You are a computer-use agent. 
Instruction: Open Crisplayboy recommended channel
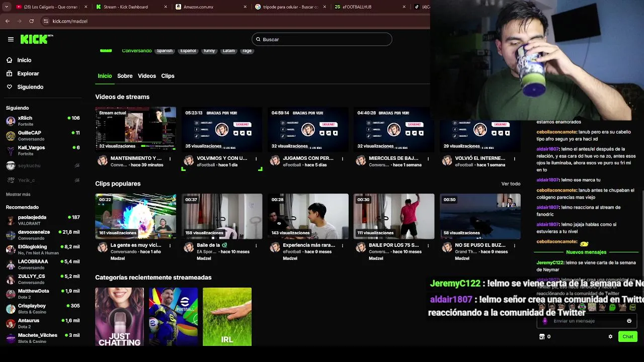point(43,308)
